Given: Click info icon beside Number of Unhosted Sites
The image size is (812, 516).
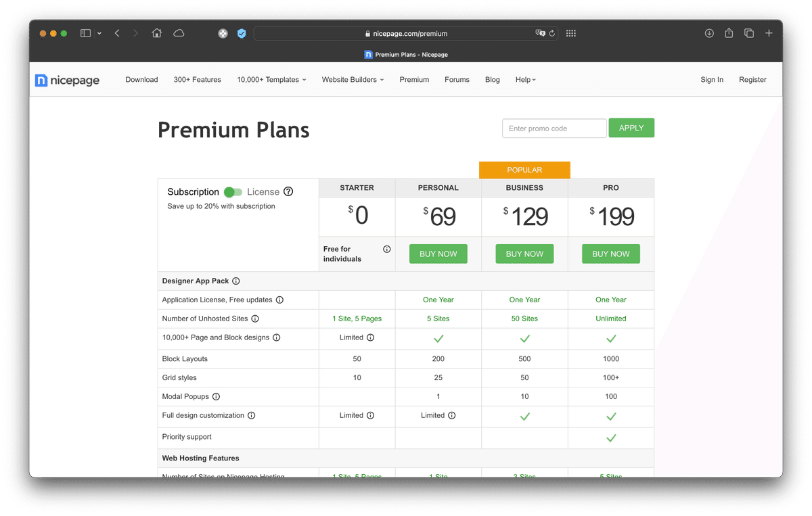Looking at the screenshot, I should click(x=255, y=319).
